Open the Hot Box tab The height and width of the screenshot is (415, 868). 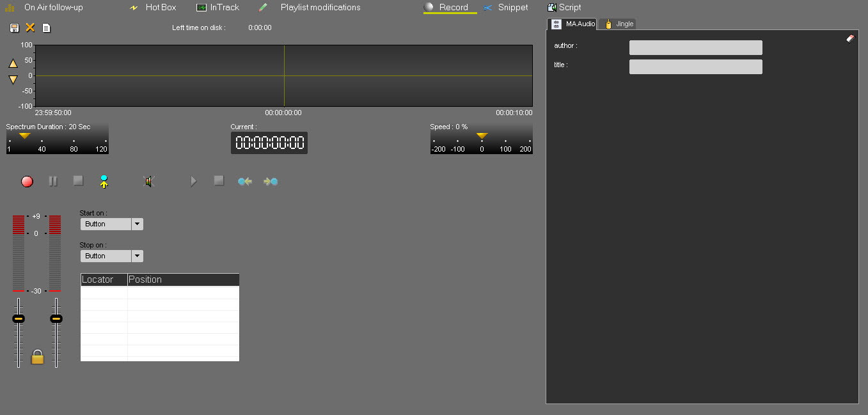160,8
